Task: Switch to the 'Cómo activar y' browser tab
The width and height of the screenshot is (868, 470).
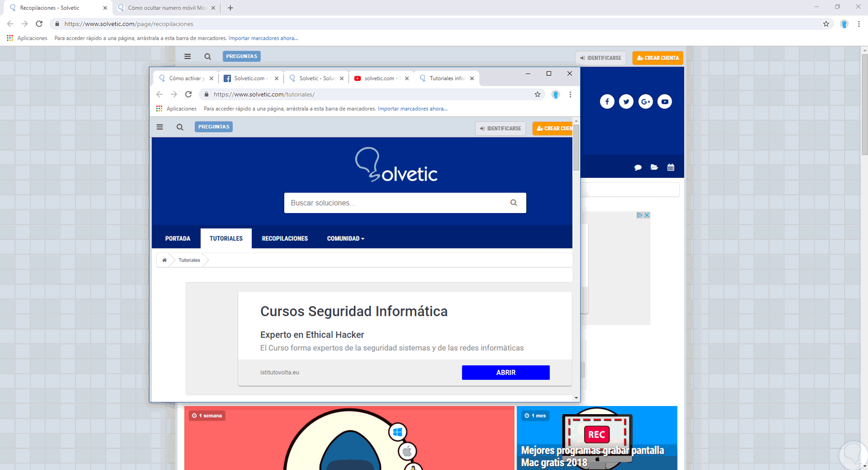Action: pyautogui.click(x=186, y=79)
